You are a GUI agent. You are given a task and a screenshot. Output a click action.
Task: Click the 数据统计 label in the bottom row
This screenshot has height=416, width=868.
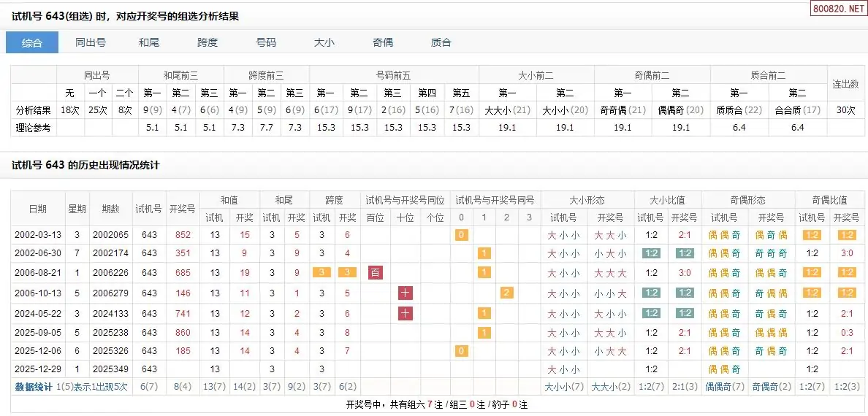pos(34,388)
